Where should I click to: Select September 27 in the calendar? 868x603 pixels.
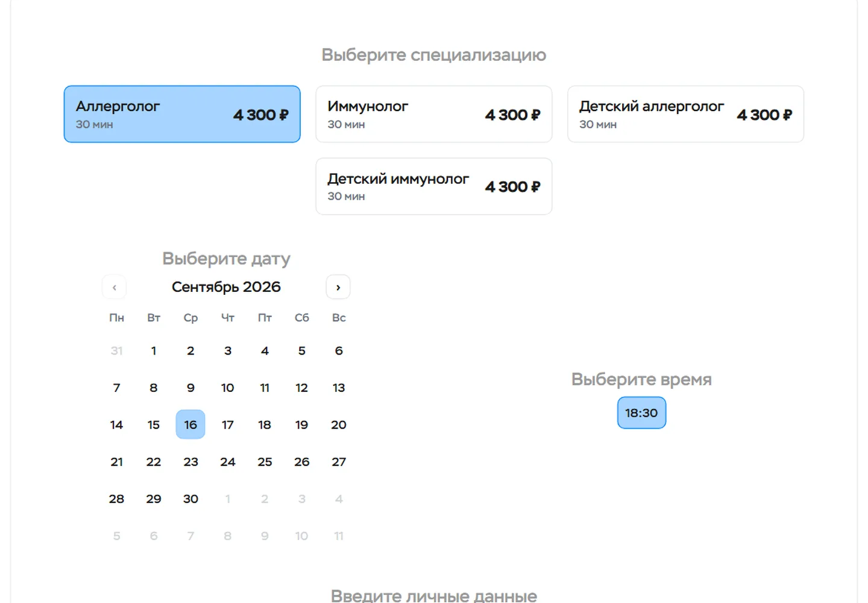pos(339,462)
